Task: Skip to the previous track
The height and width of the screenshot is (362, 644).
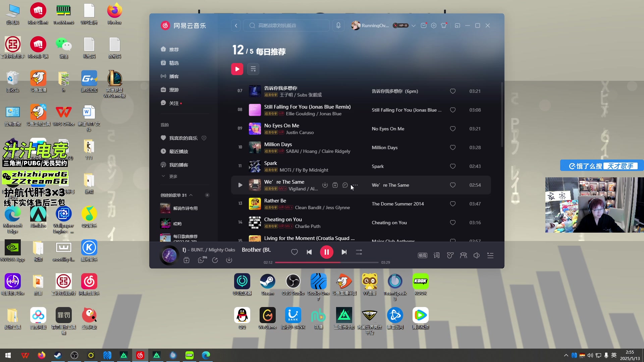Action: [x=309, y=252]
